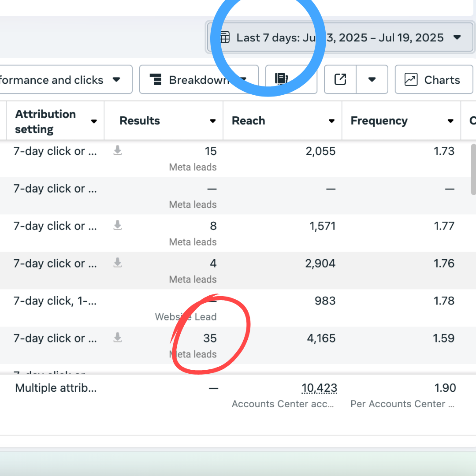The height and width of the screenshot is (476, 476).
Task: Open the Attribution setting column menu arrow
Action: (x=94, y=121)
